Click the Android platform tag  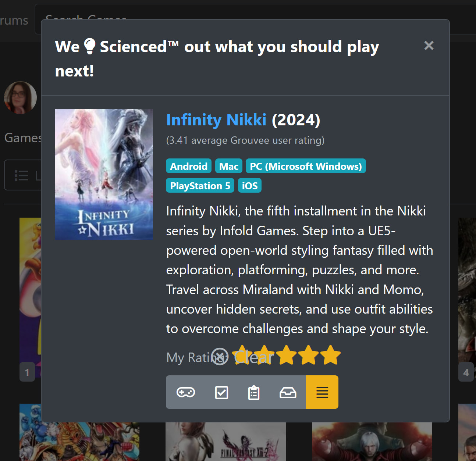[189, 166]
